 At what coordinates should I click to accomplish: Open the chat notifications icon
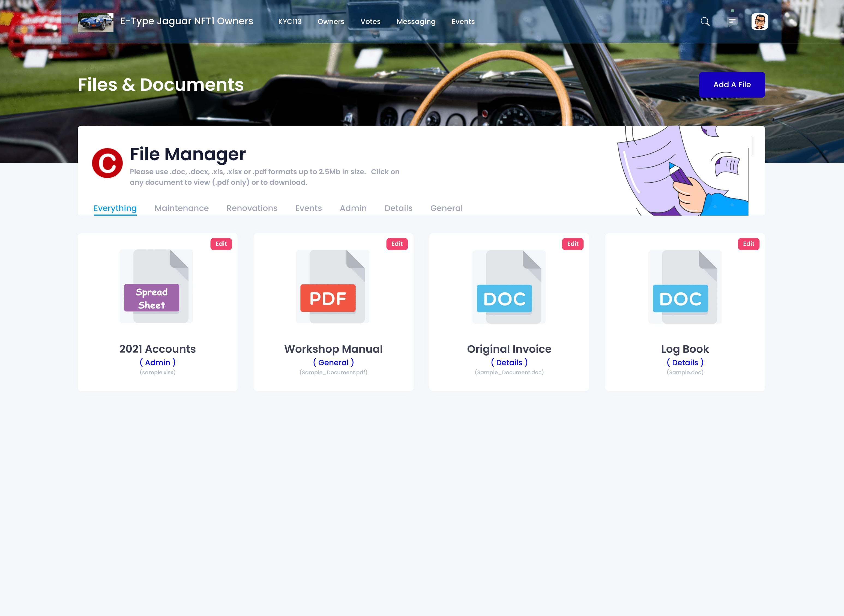tap(732, 22)
